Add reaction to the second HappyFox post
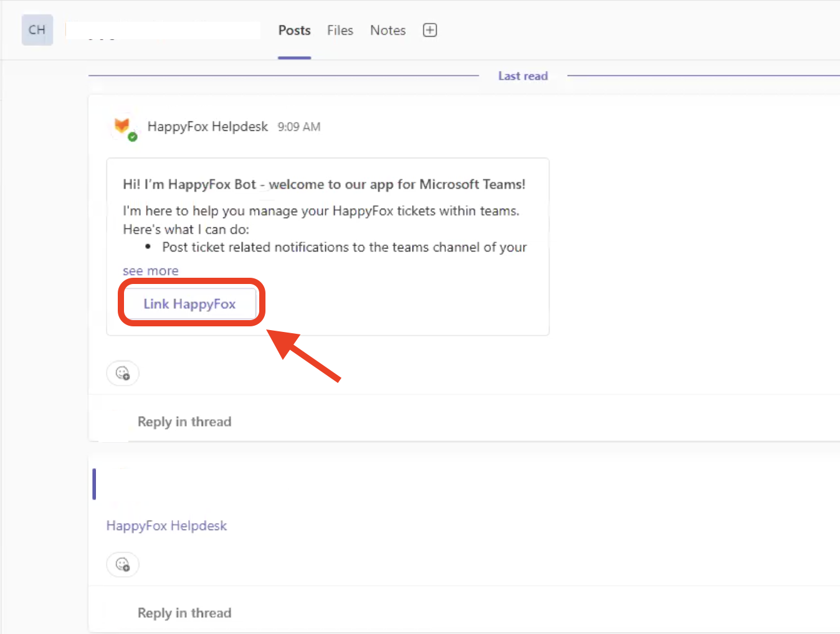840x634 pixels. click(123, 565)
